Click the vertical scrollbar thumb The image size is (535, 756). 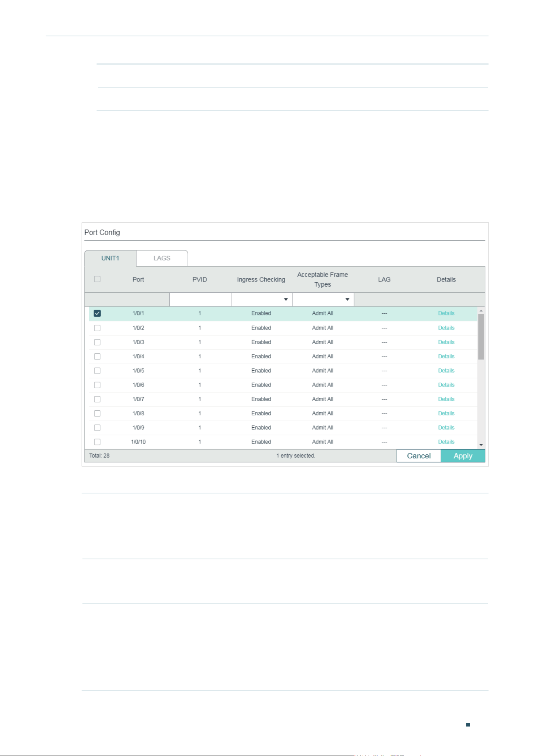point(481,337)
